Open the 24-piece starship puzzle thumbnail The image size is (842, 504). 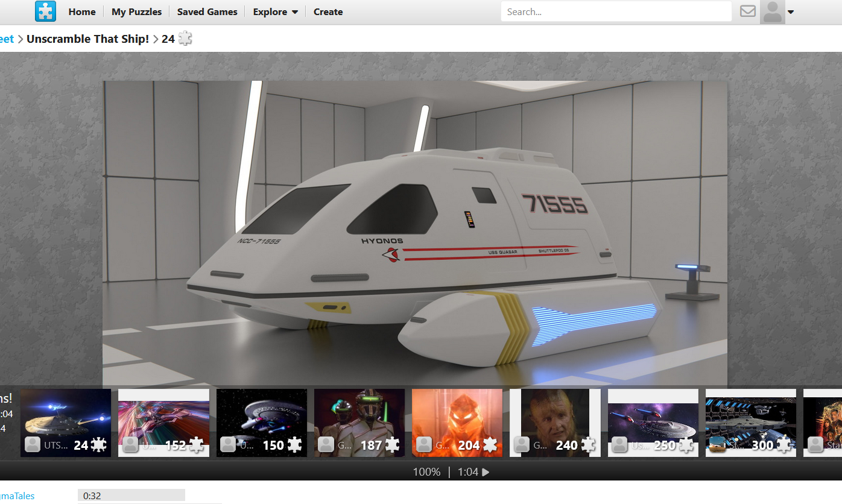point(66,423)
